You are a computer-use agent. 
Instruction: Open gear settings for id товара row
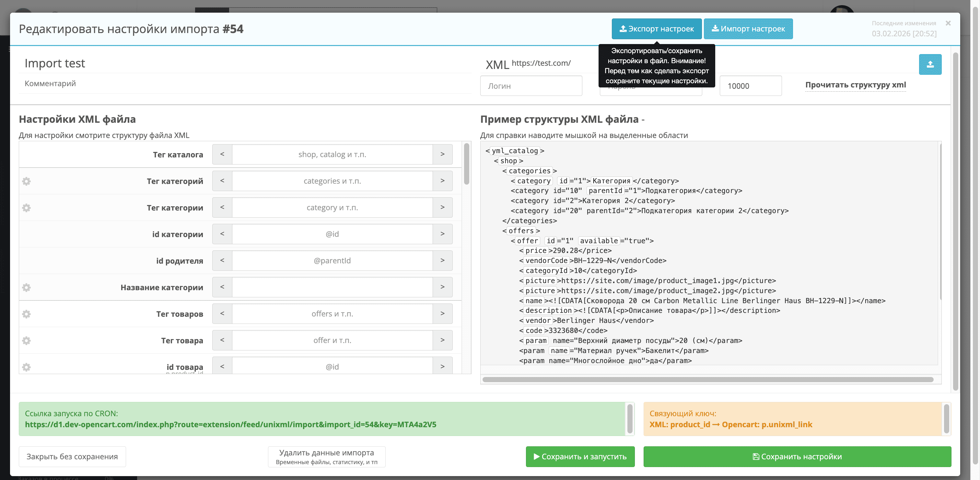click(26, 367)
